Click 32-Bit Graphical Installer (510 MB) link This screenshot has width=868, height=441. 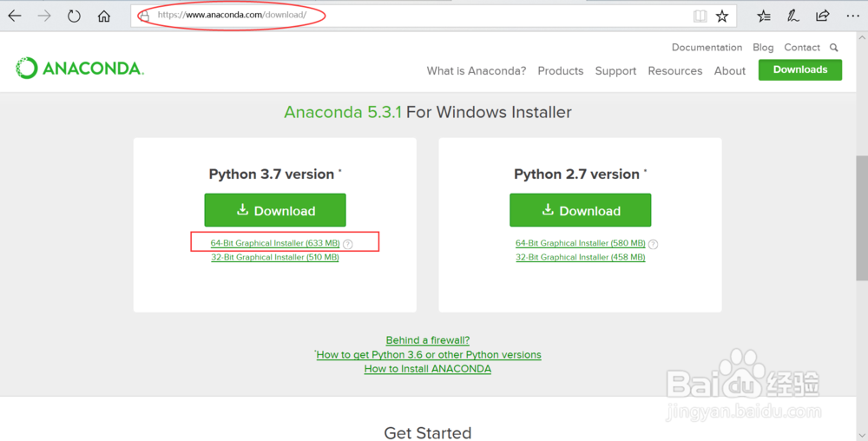(x=274, y=257)
